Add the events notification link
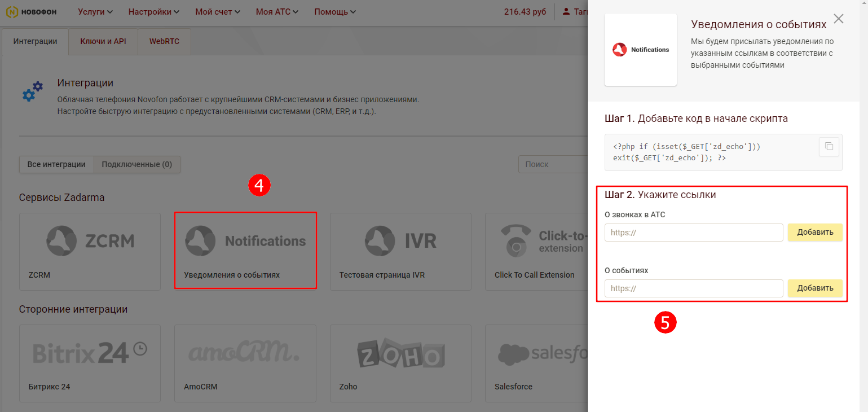868x412 pixels. tap(815, 288)
